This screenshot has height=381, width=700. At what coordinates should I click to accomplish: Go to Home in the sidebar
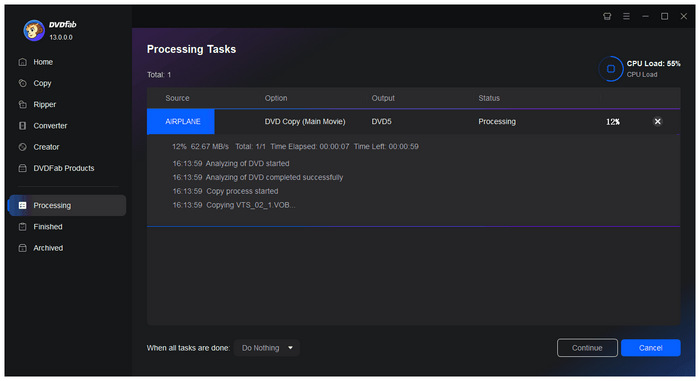point(43,62)
